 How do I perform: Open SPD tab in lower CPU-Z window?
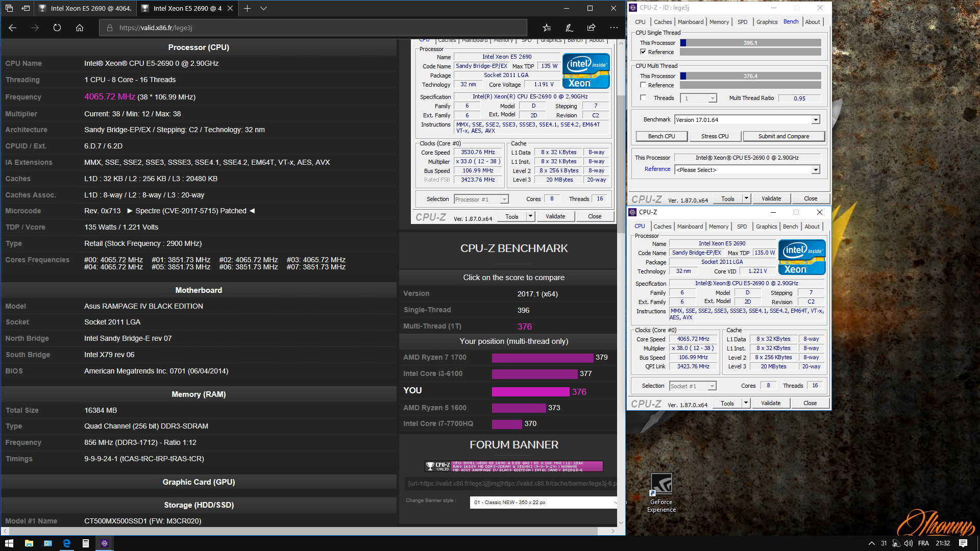coord(742,227)
